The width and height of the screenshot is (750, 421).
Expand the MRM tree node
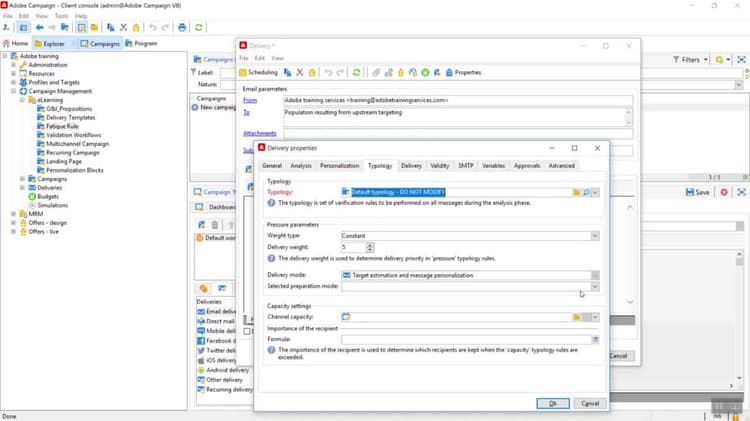tap(13, 214)
